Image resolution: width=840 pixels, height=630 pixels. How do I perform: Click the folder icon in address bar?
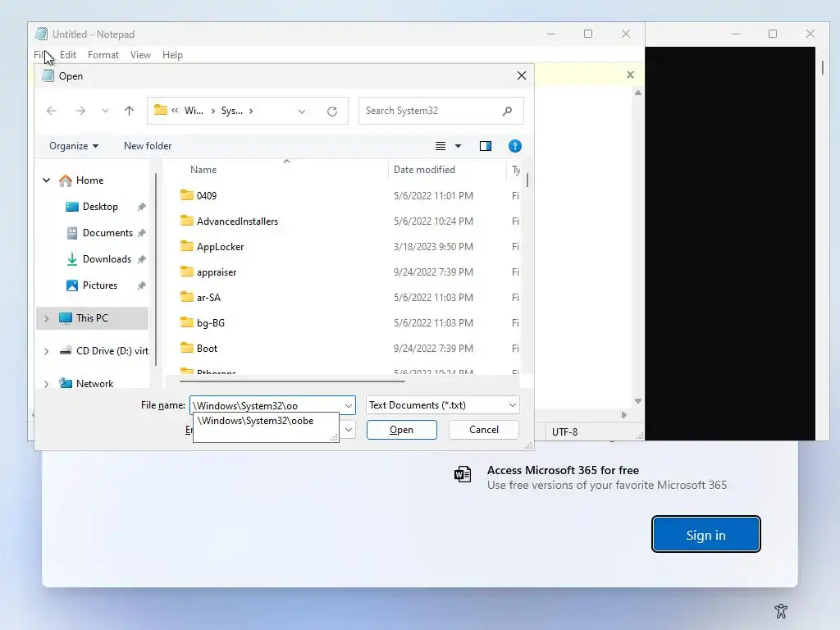coord(160,110)
